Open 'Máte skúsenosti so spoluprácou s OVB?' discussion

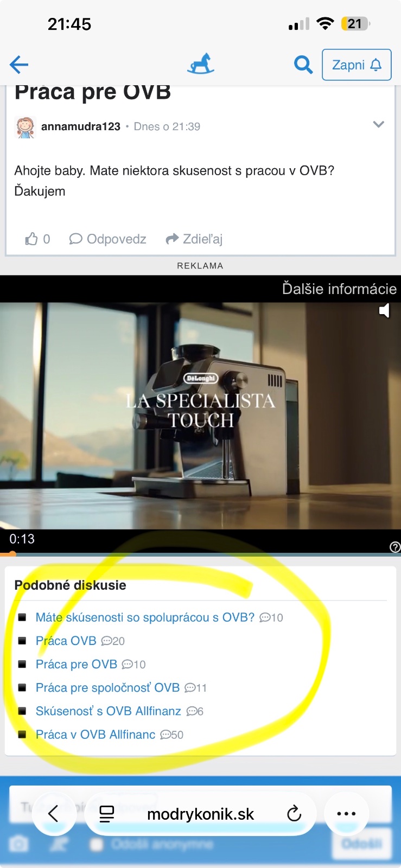(145, 617)
